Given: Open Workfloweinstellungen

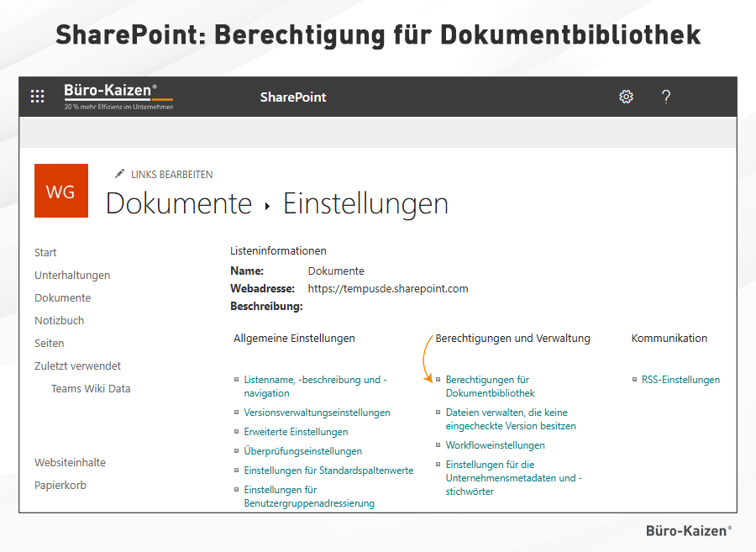Looking at the screenshot, I should click(495, 445).
